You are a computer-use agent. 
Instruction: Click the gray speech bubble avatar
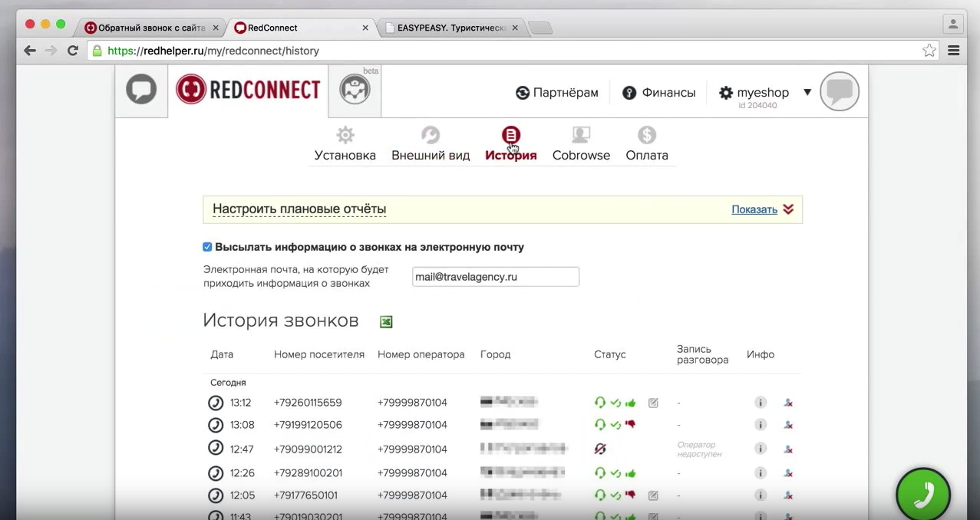coord(839,92)
